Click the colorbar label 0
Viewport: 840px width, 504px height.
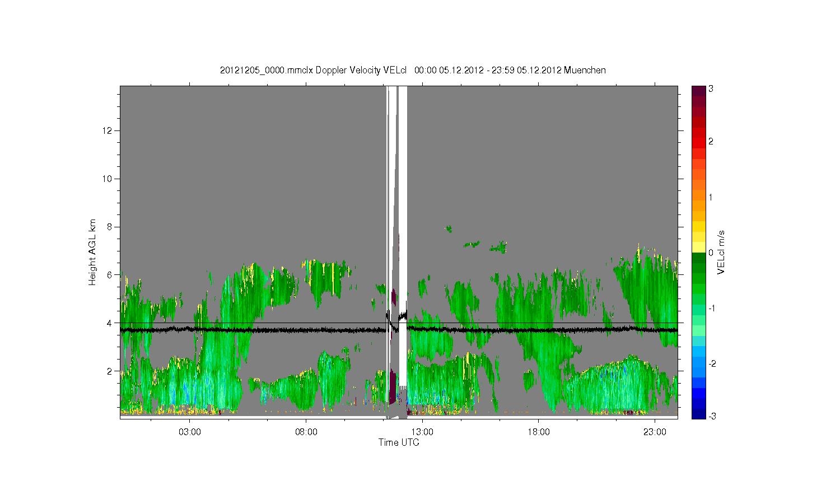click(x=711, y=253)
